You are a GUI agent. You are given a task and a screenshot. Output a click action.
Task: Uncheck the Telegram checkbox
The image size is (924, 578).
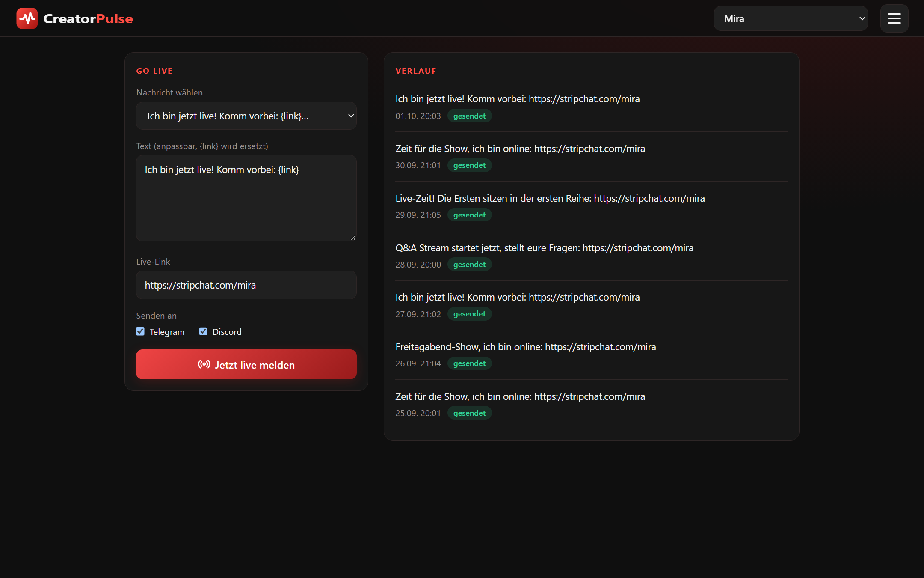(140, 331)
